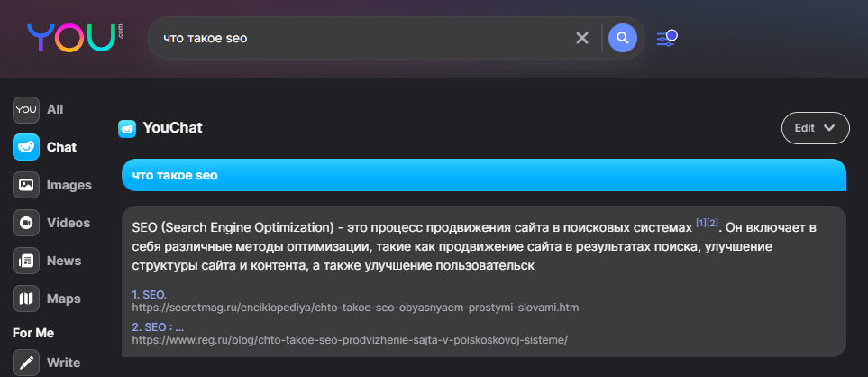Viewport: 868px width, 377px height.
Task: Select the All icon in sidebar
Action: point(26,109)
